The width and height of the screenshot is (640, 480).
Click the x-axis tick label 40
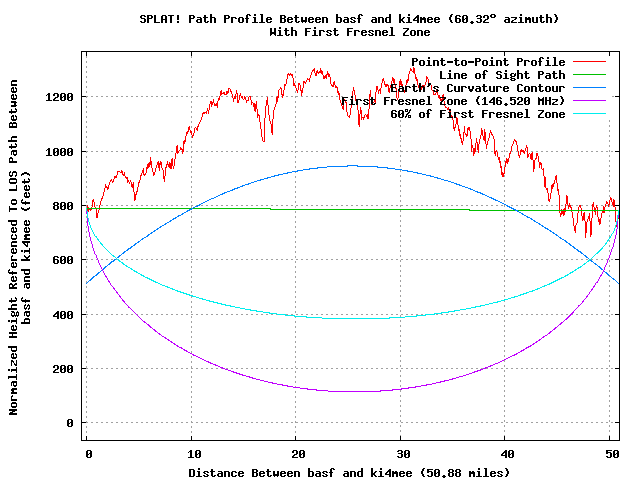point(507,454)
